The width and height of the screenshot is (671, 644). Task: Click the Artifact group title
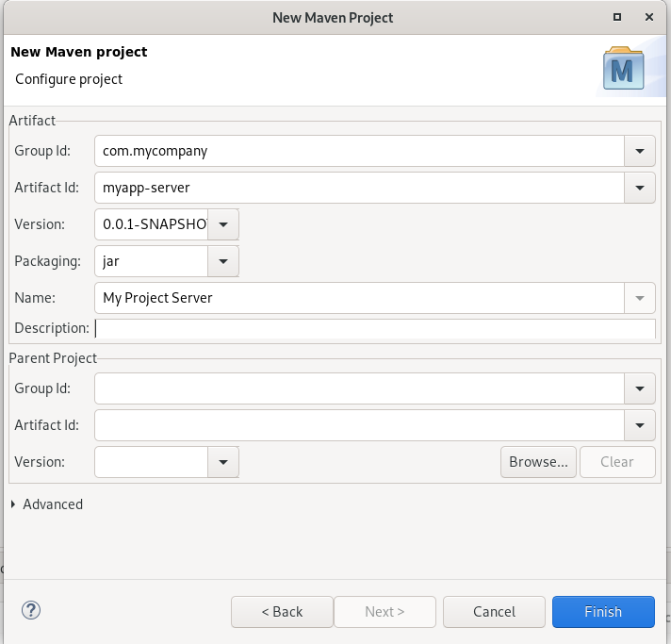[32, 121]
